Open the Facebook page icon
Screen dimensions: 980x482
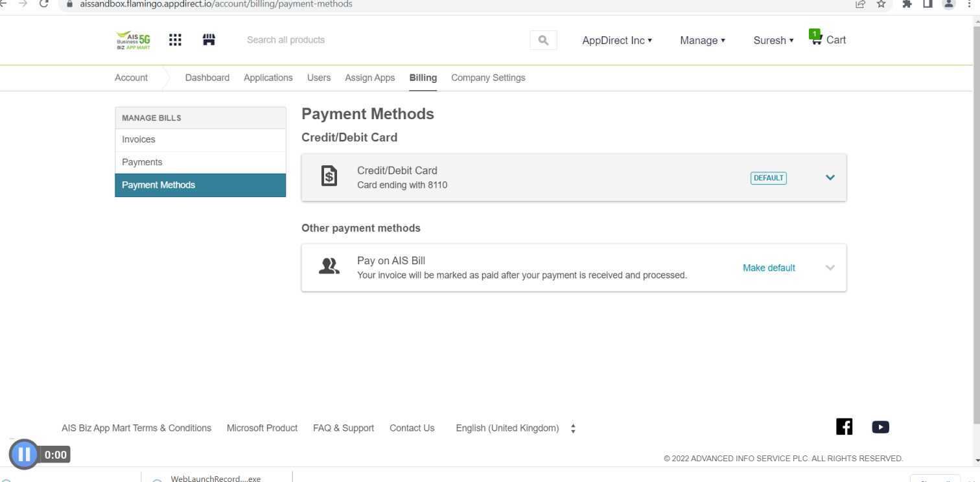point(844,426)
